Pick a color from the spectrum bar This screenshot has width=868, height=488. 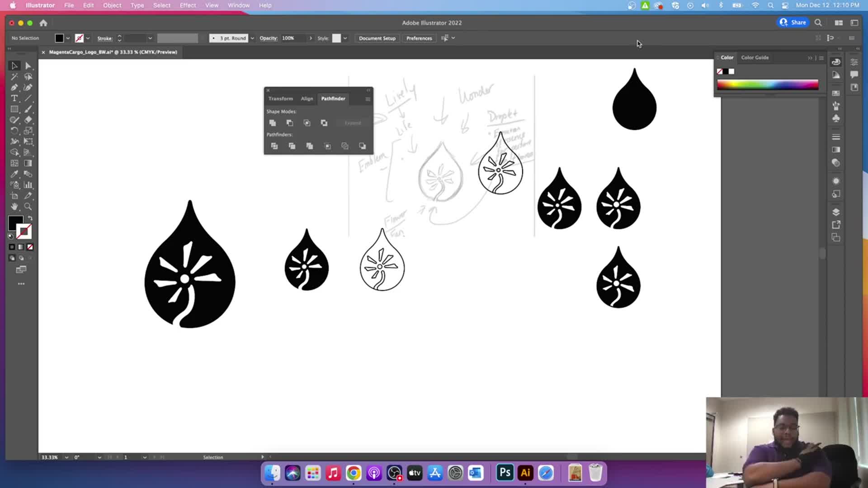click(767, 84)
